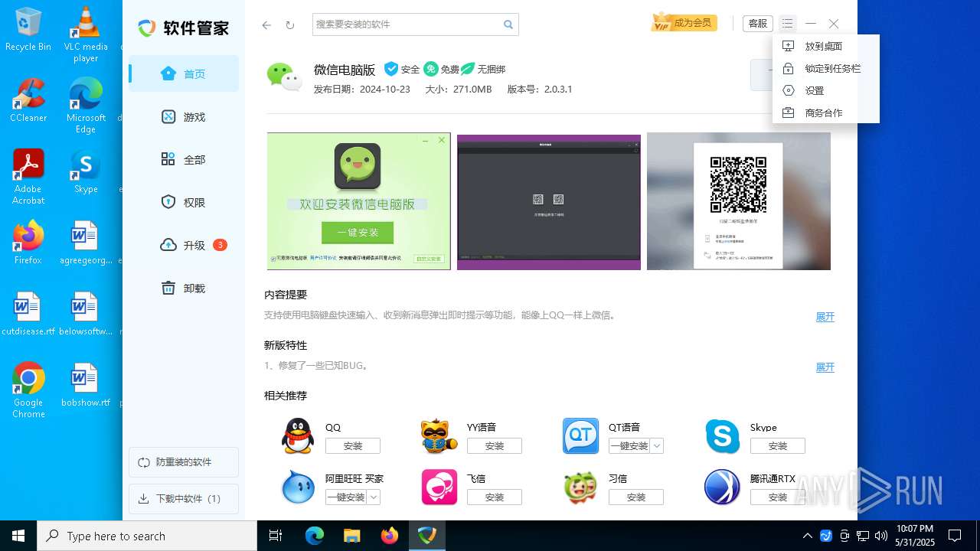Image resolution: width=980 pixels, height=551 pixels.
Task: Open the hamburger menu icon
Action: [x=787, y=24]
